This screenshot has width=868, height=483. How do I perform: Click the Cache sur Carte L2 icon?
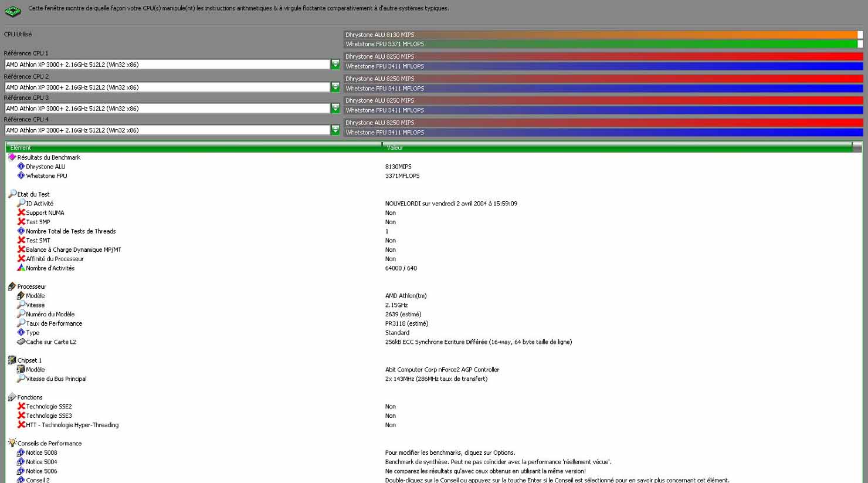click(x=21, y=342)
